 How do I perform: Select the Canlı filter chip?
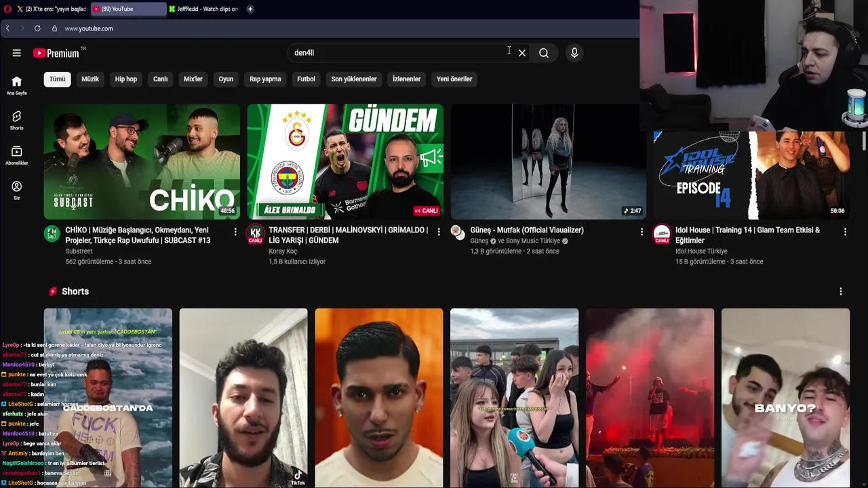(161, 79)
